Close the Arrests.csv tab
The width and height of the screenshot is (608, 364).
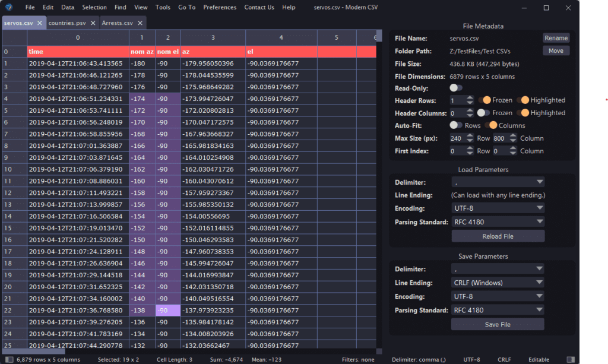pyautogui.click(x=140, y=23)
